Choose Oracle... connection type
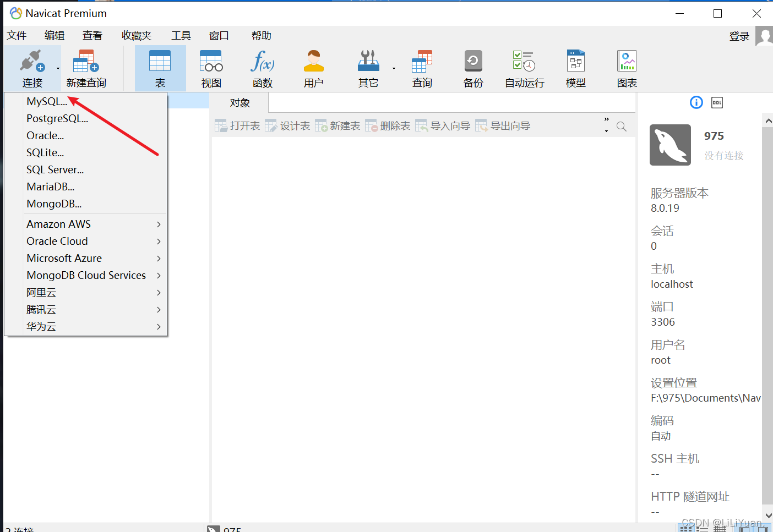The width and height of the screenshot is (773, 532). tap(45, 135)
